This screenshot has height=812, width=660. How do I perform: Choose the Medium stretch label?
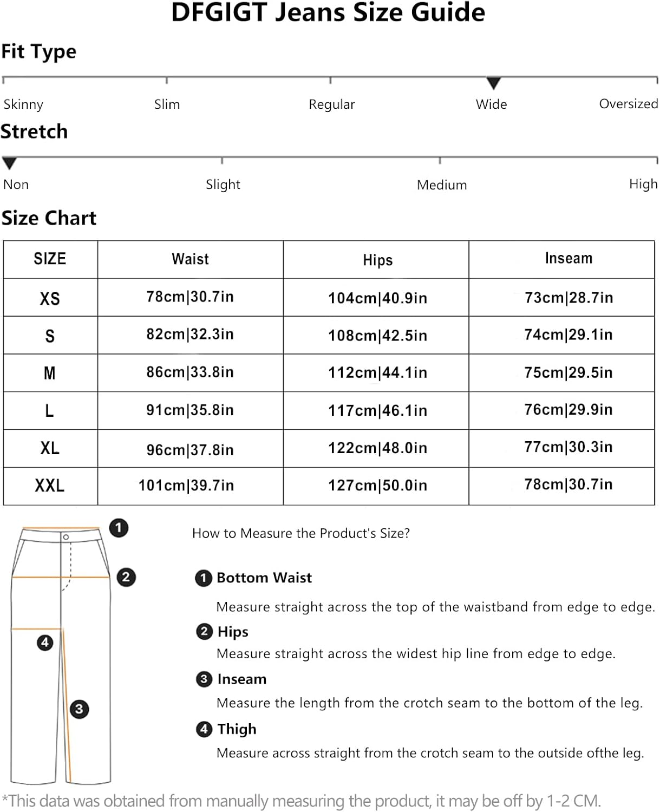442,185
